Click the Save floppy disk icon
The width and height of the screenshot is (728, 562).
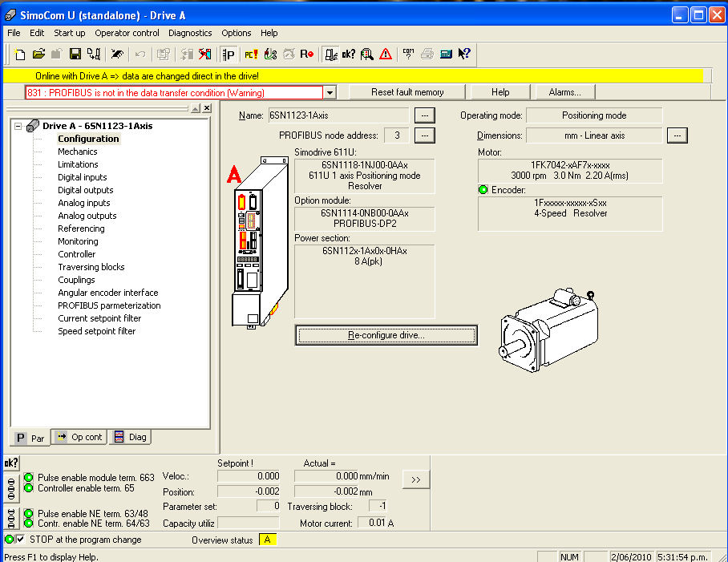(75, 55)
